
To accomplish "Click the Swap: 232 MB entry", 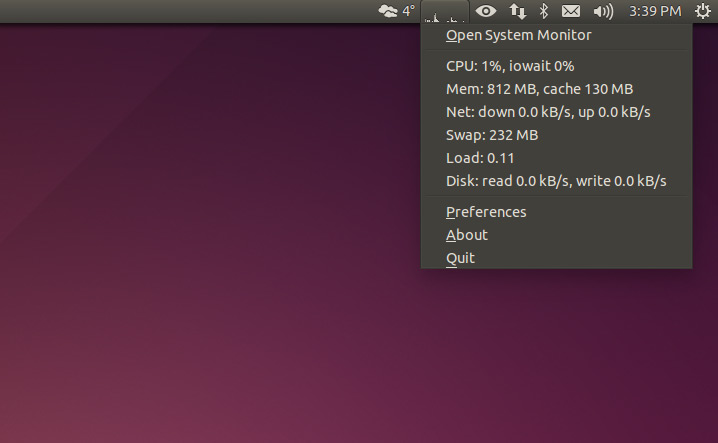I will point(492,135).
